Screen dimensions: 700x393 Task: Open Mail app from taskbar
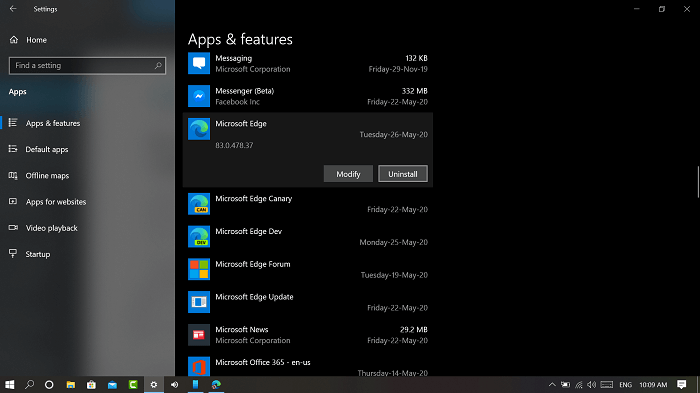pos(112,385)
